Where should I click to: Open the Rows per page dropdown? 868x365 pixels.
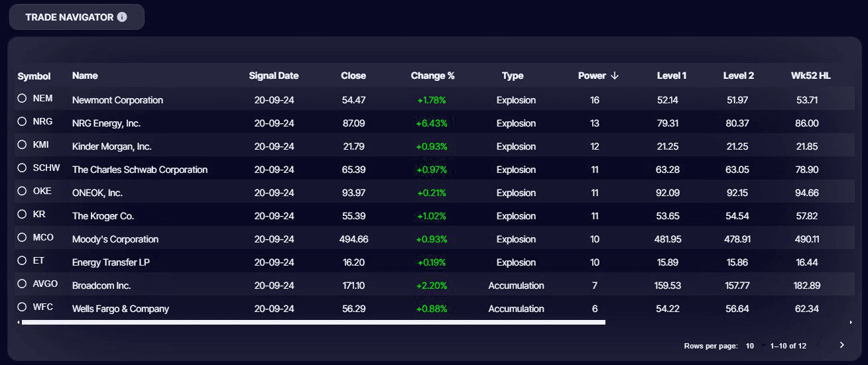pyautogui.click(x=755, y=346)
